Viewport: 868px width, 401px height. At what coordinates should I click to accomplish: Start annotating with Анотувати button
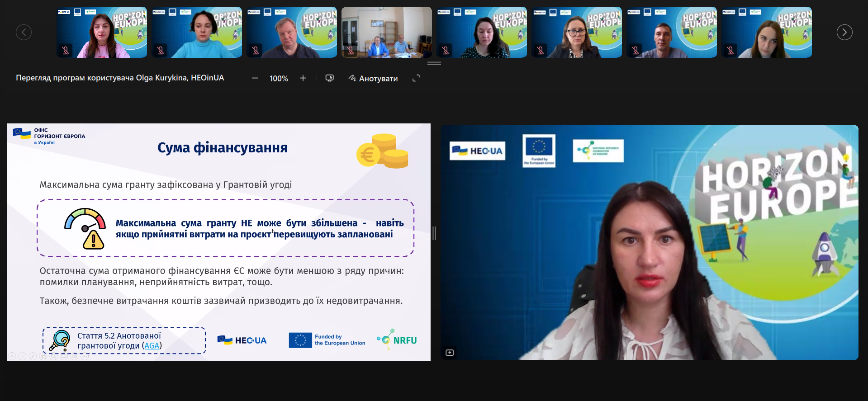click(373, 78)
